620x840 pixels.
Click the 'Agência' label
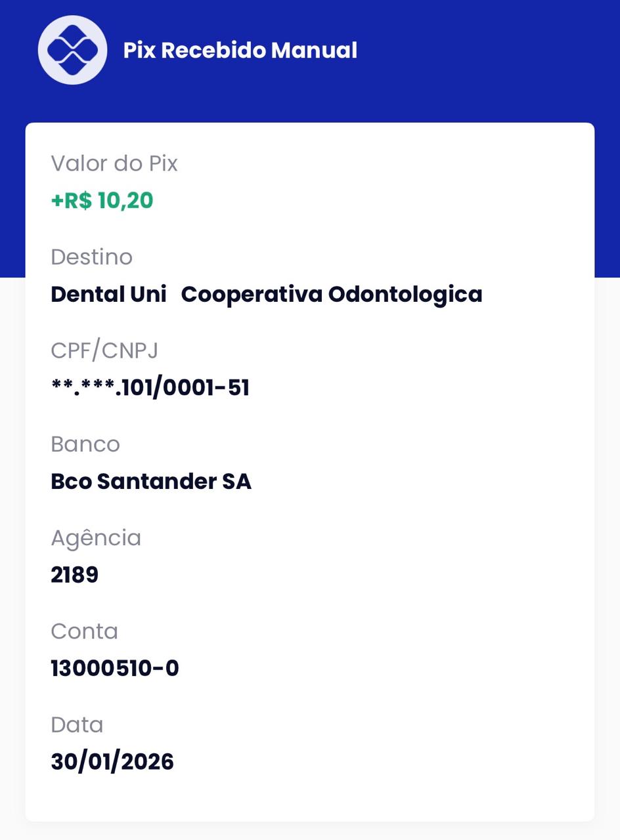pos(96,537)
